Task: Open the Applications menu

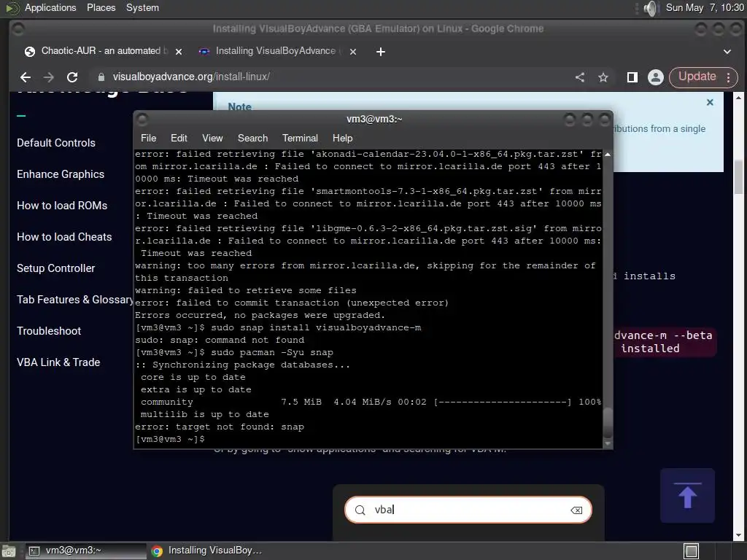Action: pos(50,7)
